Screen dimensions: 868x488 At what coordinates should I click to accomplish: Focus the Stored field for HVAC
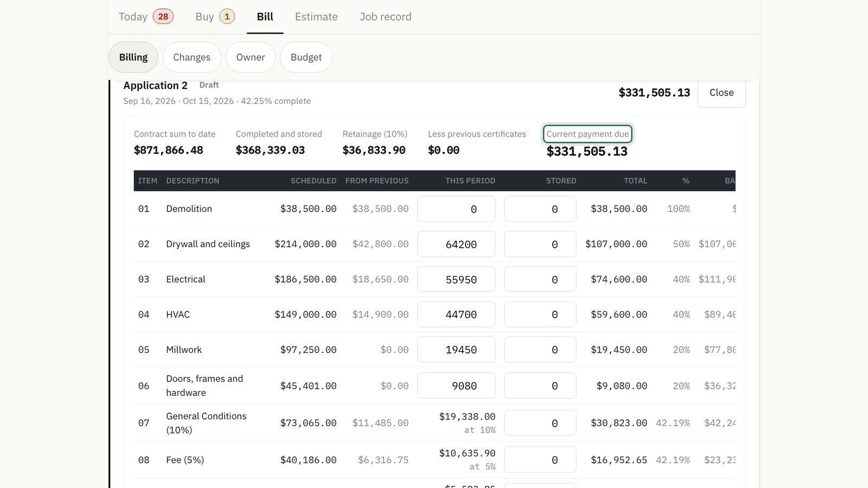point(540,314)
